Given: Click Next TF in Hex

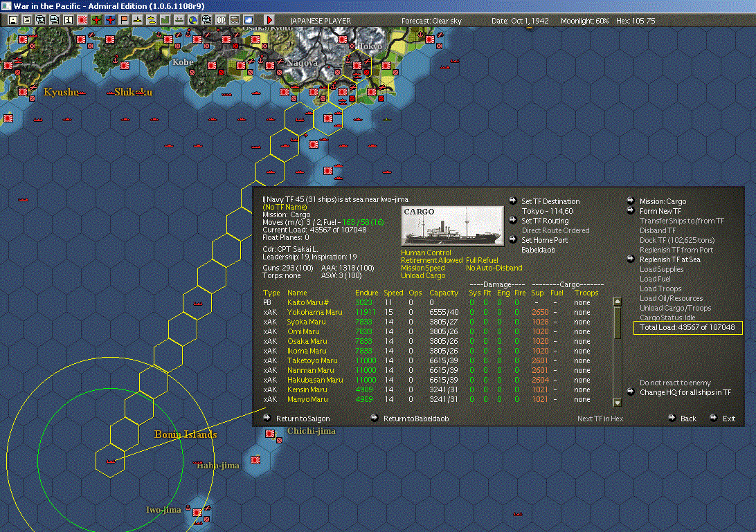Looking at the screenshot, I should pos(600,419).
